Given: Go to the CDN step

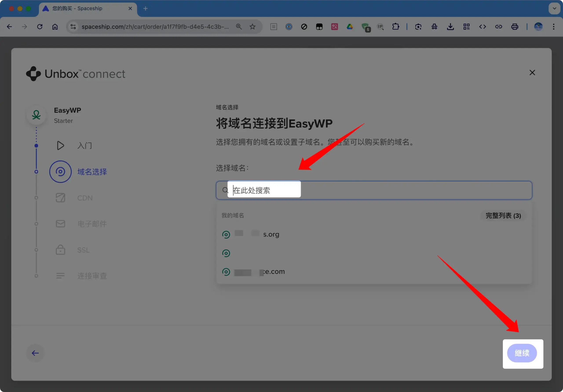Looking at the screenshot, I should 74,198.
